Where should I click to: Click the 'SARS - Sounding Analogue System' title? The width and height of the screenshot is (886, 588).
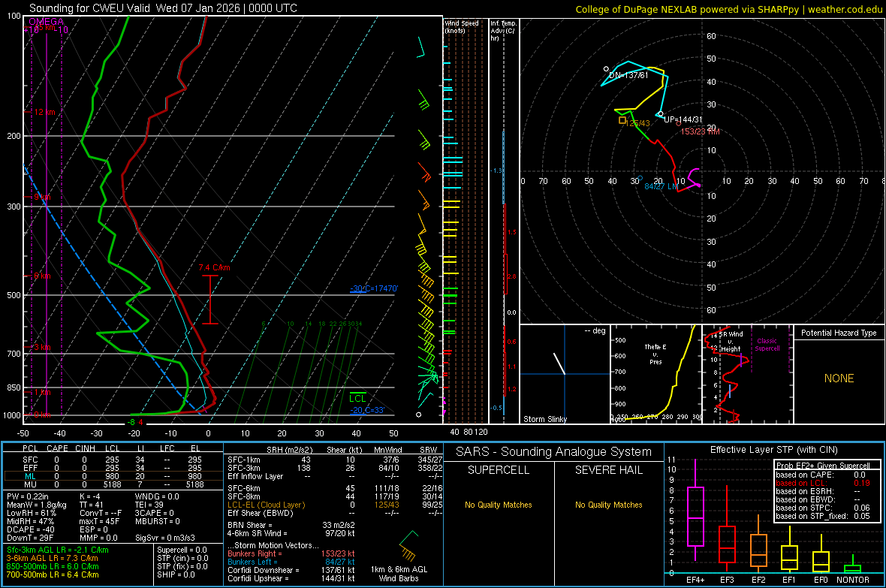point(554,452)
